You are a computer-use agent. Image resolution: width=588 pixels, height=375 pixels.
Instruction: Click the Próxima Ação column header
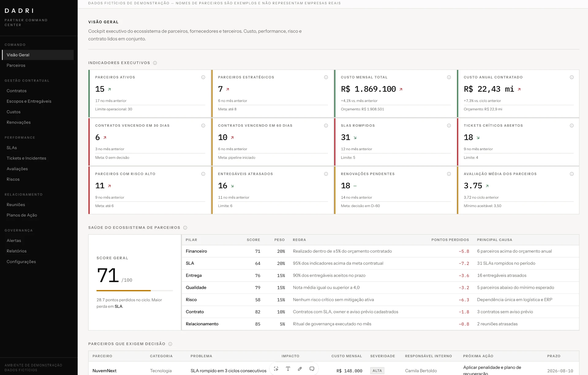pos(478,356)
